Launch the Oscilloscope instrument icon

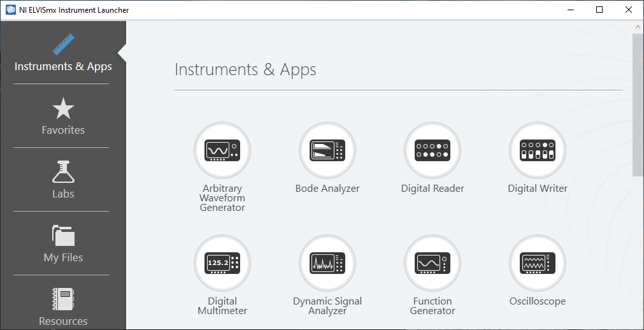(538, 263)
